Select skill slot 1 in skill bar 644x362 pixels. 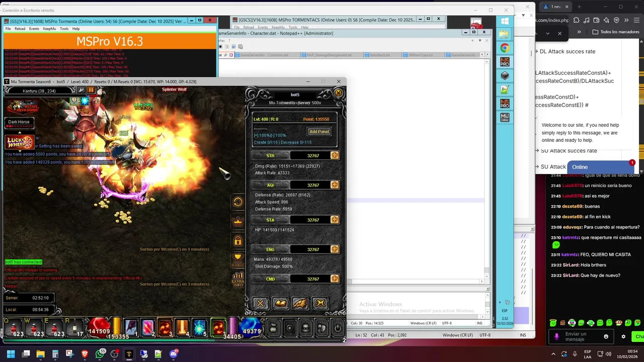click(131, 328)
